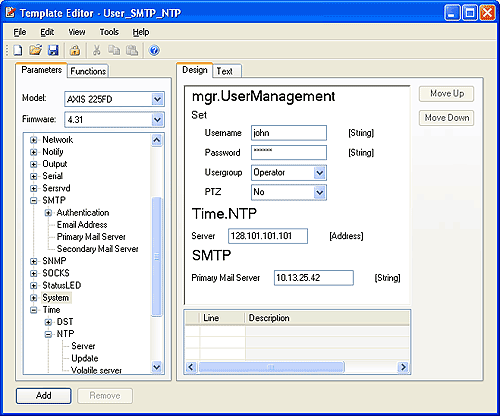Click the padlock icon in toolbar

pyautogui.click(x=75, y=50)
